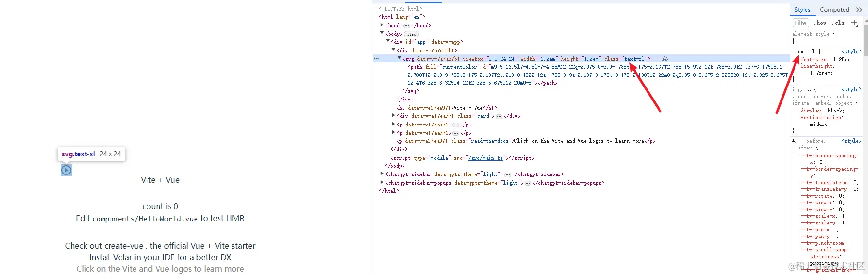Click ellipsis badge in chatgpt-sidebar row
The width and height of the screenshot is (868, 274).
pyautogui.click(x=508, y=174)
